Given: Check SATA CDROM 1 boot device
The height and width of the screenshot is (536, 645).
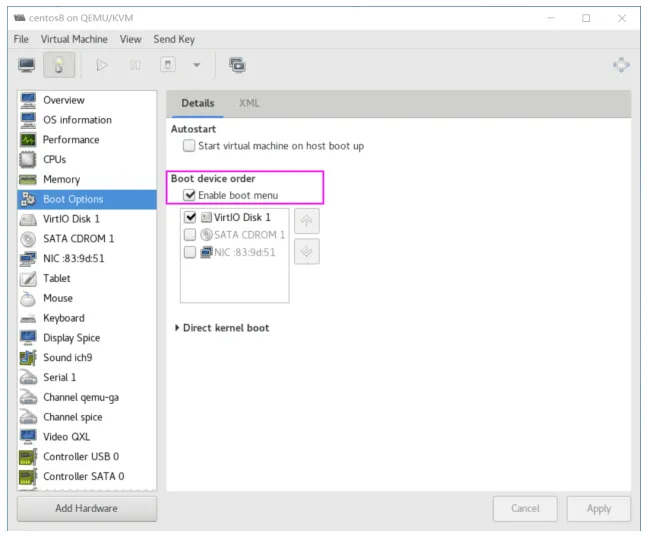Looking at the screenshot, I should 190,234.
